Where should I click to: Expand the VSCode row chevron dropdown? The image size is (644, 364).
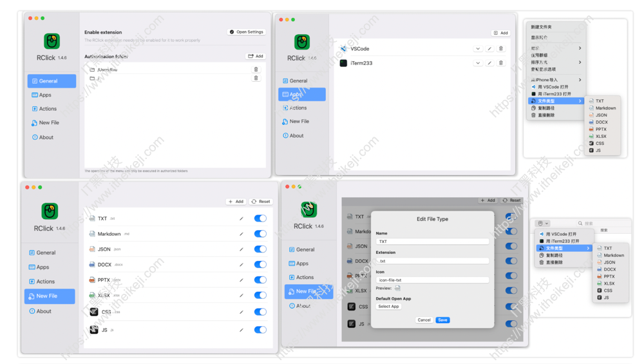tap(478, 49)
